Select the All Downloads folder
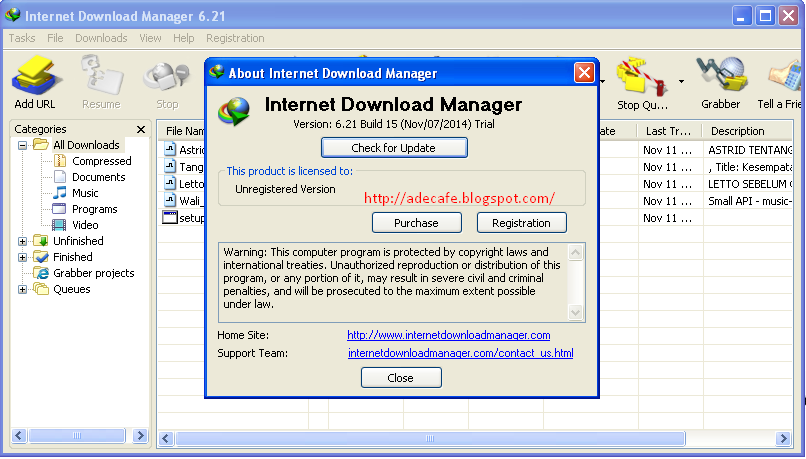806x459 pixels. click(x=86, y=145)
